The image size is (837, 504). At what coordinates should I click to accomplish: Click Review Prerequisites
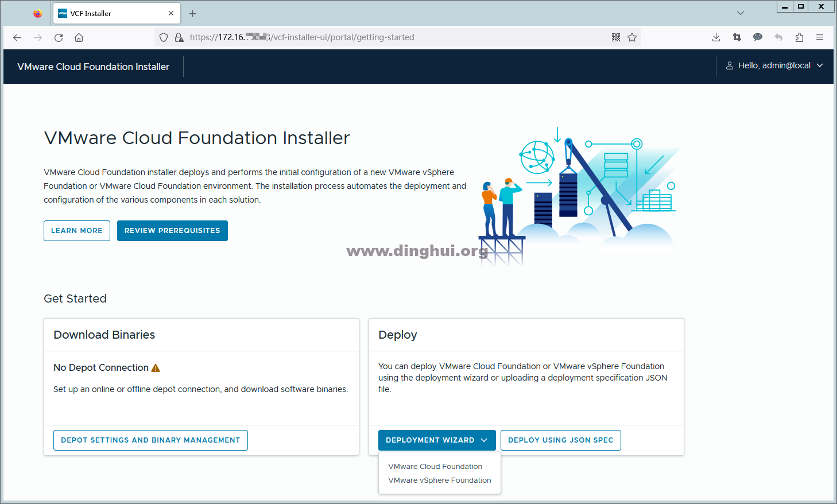172,231
